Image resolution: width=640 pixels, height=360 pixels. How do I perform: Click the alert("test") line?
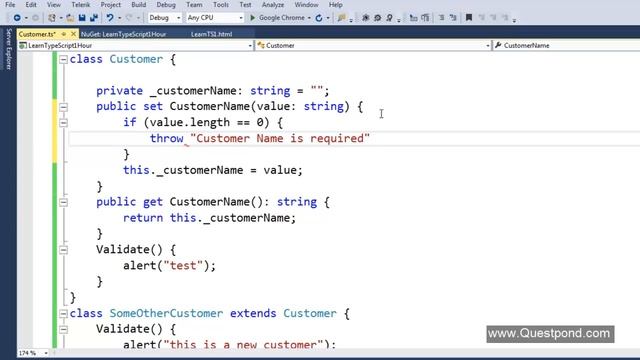(x=169, y=266)
